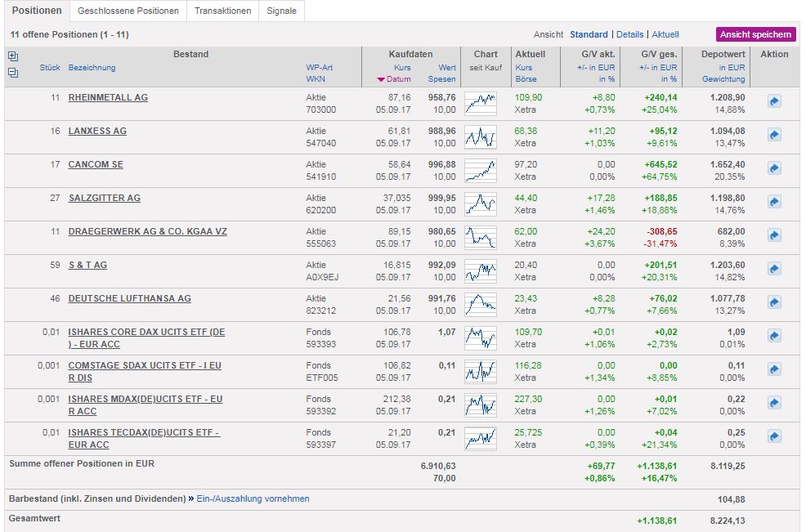Open the SALZGITTER AG chart thumbnail
The image size is (806, 532).
pos(481,202)
